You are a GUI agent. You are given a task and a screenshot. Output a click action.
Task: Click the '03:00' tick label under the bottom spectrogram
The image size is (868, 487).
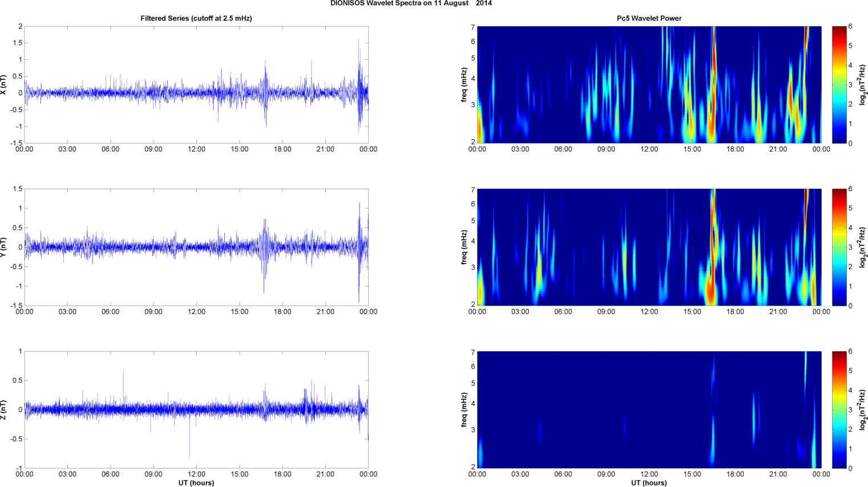(x=520, y=474)
